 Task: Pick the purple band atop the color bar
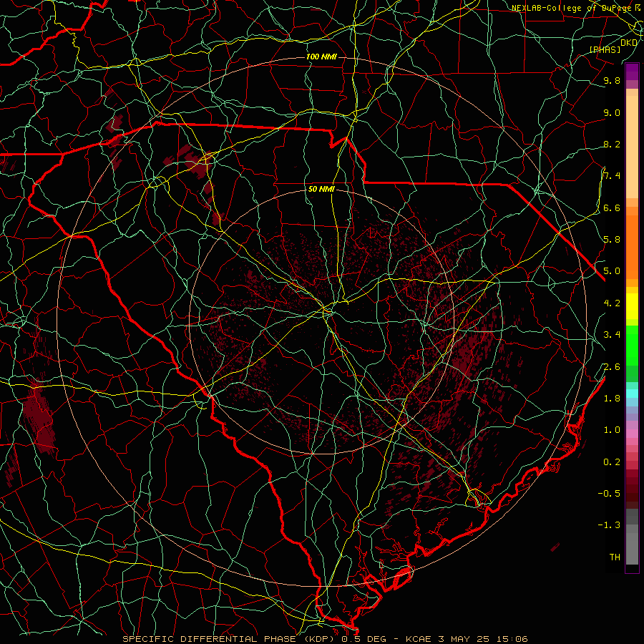coord(632,72)
